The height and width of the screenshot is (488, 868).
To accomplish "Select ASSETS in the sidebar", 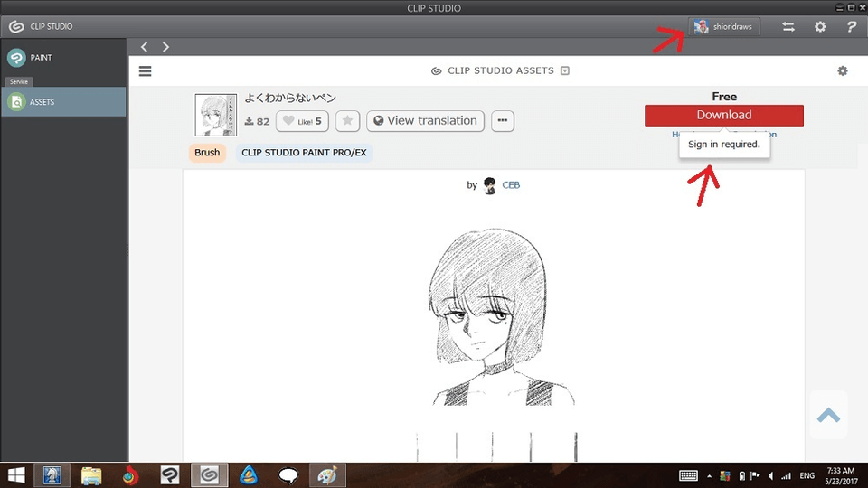I will tap(63, 102).
